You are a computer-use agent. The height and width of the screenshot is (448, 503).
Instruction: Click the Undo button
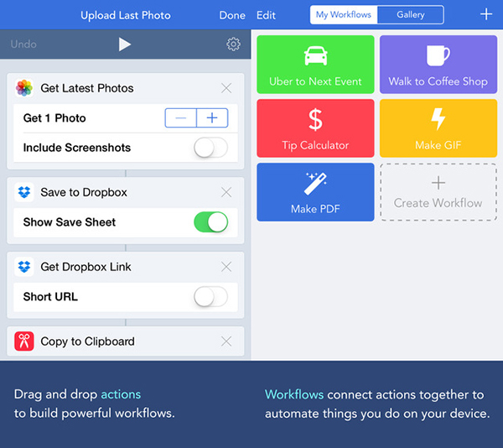coord(23,44)
